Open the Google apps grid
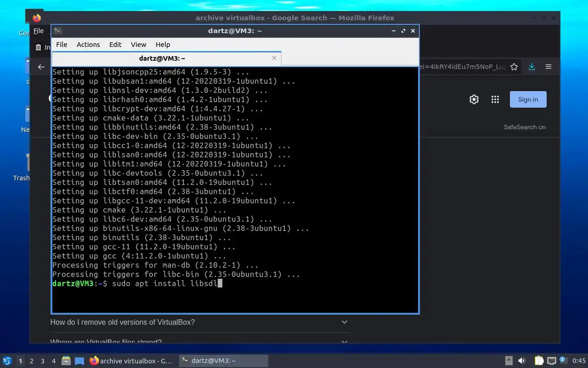Image resolution: width=588 pixels, height=368 pixels. 495,99
